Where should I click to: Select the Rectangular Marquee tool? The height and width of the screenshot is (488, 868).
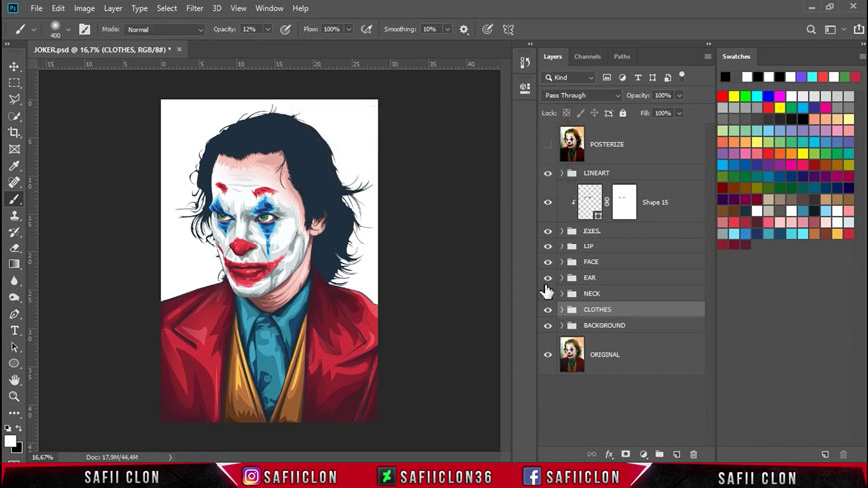[14, 83]
